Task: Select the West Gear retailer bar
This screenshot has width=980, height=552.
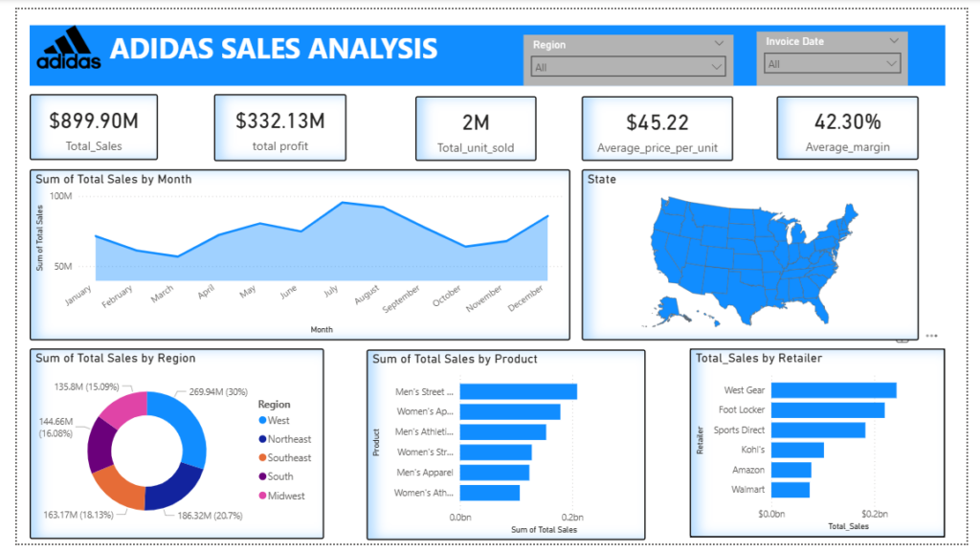Action: click(x=834, y=390)
